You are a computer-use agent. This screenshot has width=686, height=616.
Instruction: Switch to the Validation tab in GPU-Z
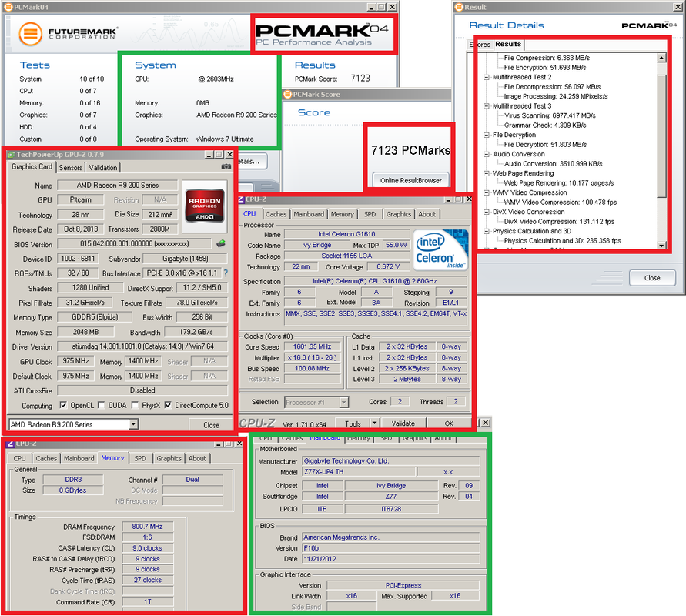point(103,168)
